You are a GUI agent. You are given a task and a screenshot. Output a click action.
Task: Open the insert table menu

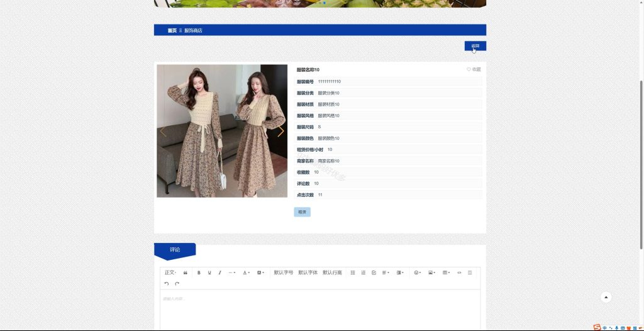click(446, 272)
